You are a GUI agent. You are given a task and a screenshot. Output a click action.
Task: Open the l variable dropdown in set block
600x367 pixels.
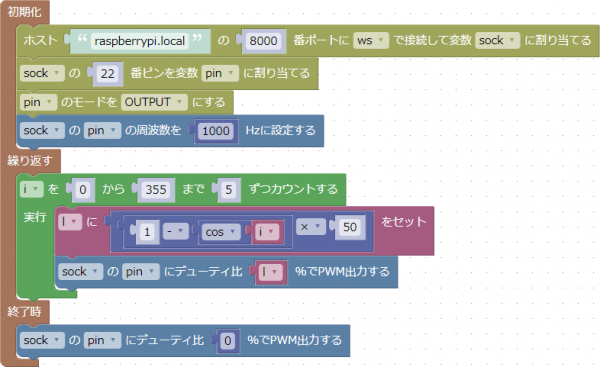pyautogui.click(x=70, y=222)
